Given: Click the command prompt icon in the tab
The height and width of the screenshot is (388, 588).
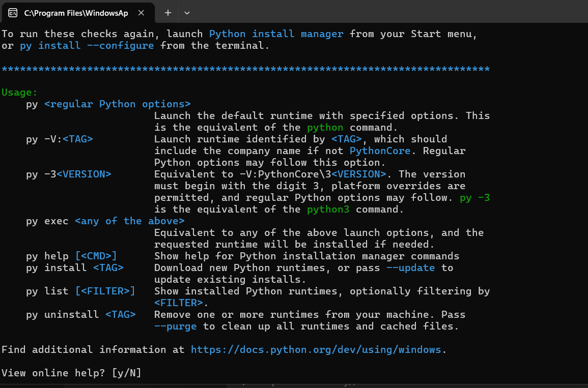Looking at the screenshot, I should pyautogui.click(x=13, y=13).
